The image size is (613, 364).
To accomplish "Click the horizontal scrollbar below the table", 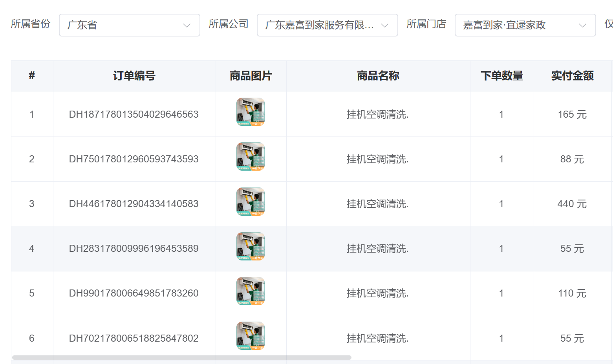I will (x=182, y=357).
